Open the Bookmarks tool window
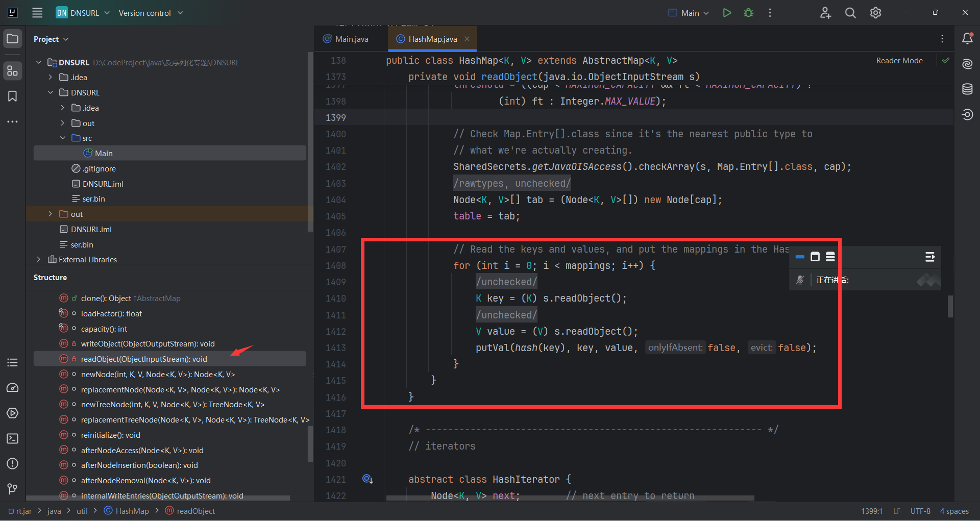The height and width of the screenshot is (521, 980). (13, 96)
